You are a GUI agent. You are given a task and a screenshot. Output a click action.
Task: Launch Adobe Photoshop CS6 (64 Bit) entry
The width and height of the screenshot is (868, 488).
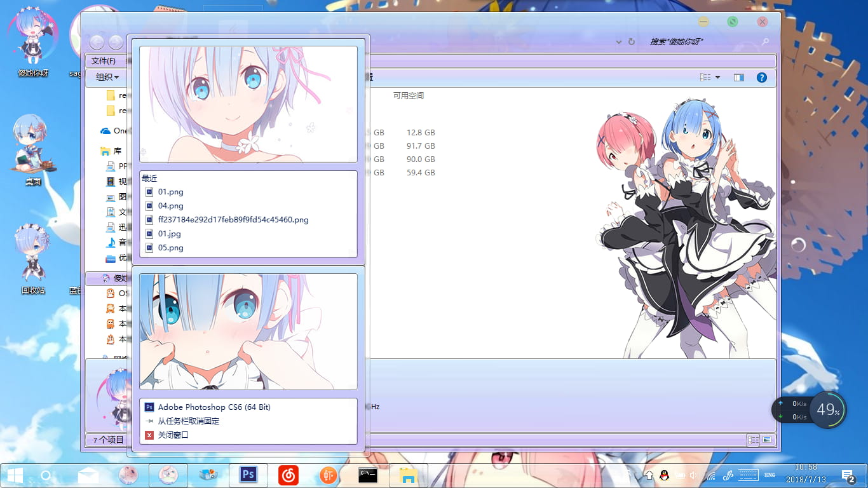coord(214,407)
